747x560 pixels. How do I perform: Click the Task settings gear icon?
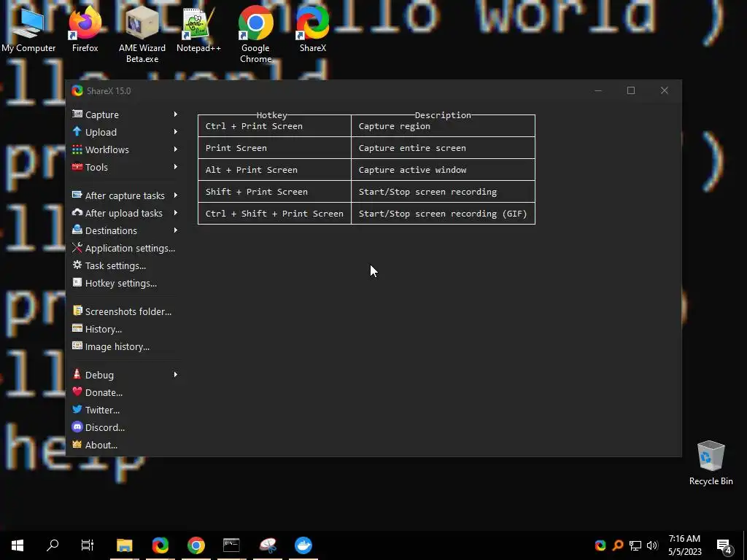tap(77, 265)
